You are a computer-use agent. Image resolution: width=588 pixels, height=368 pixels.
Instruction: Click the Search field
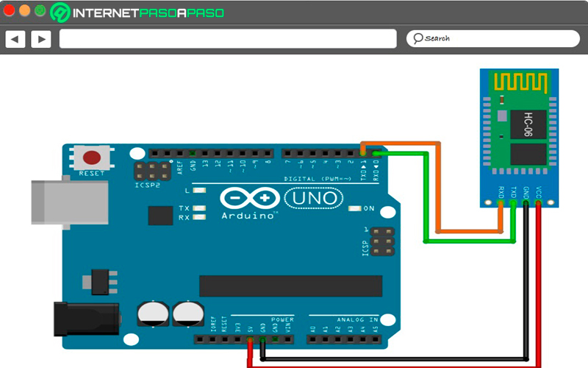(x=492, y=39)
